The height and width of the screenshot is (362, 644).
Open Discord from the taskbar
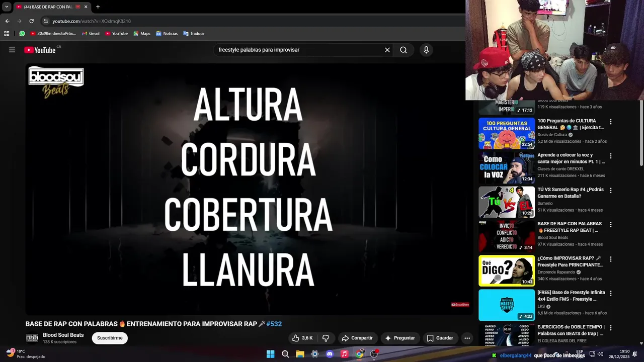(330, 354)
